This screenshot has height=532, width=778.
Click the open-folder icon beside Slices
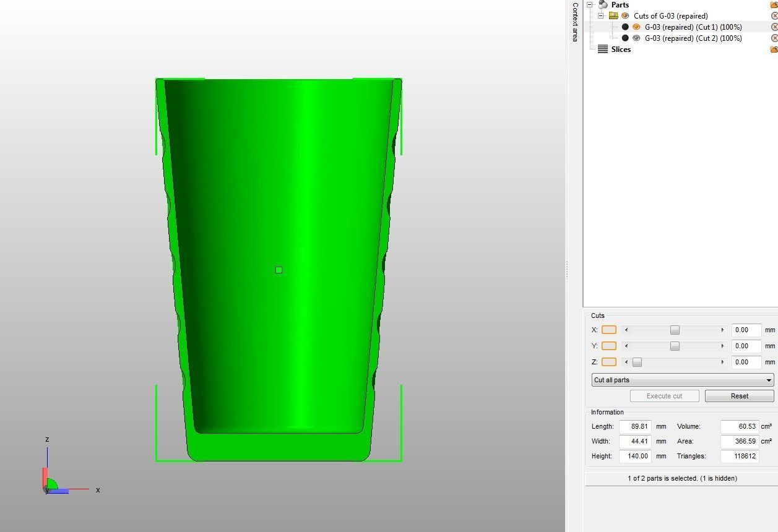(774, 49)
